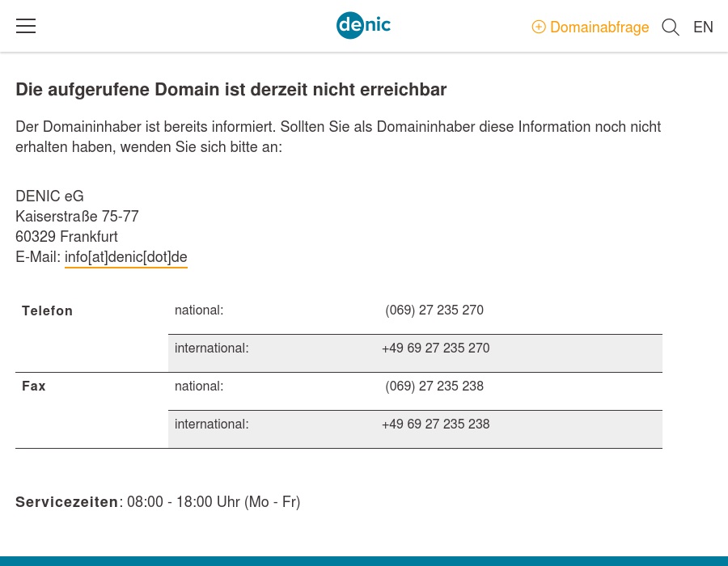
Task: Click the info[at]denic[dot]de email link
Action: 125,257
